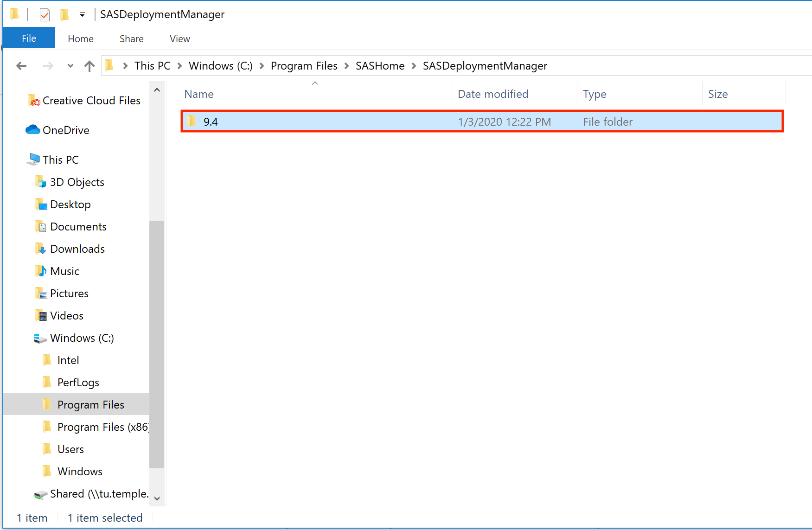Open the PerfLogs folder in sidebar

pyautogui.click(x=78, y=383)
